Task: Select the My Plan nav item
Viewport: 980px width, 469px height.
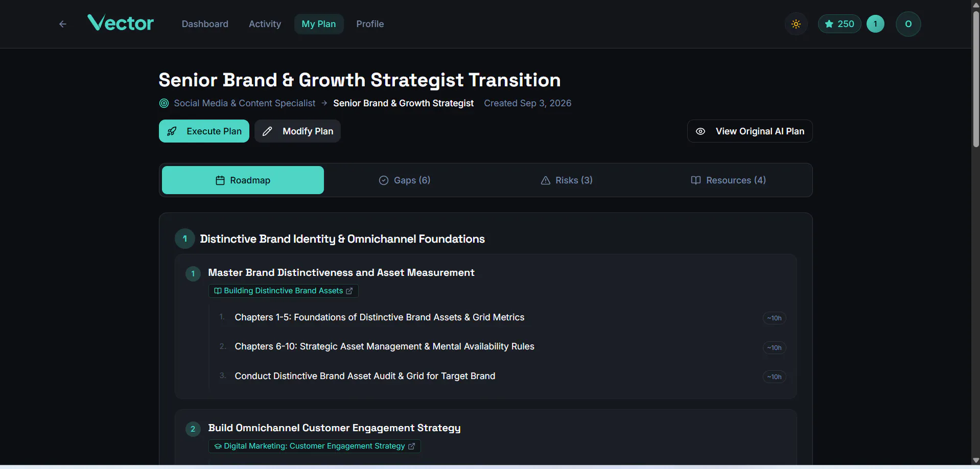Action: tap(319, 24)
